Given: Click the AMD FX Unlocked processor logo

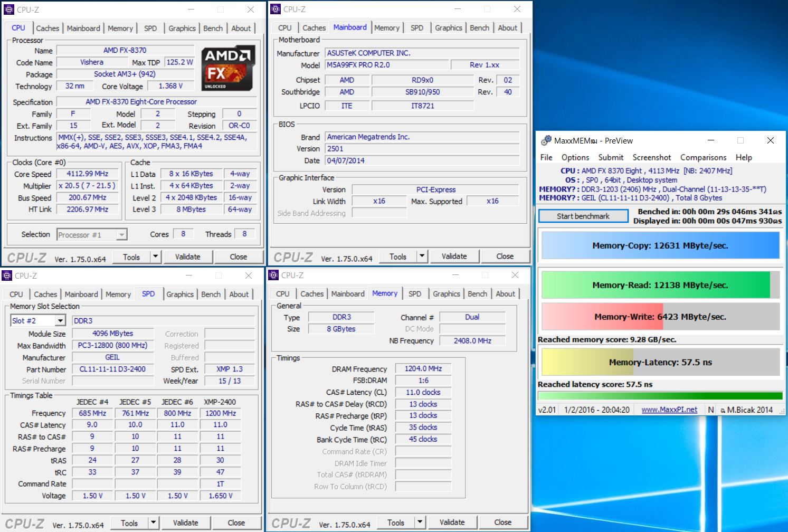Looking at the screenshot, I should (229, 68).
